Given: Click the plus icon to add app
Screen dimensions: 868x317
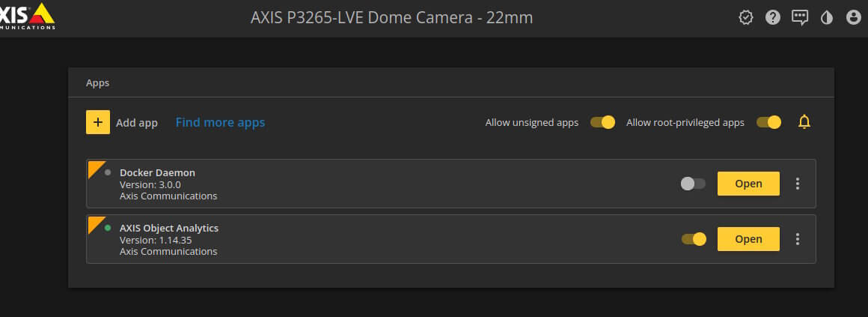Looking at the screenshot, I should (x=98, y=122).
